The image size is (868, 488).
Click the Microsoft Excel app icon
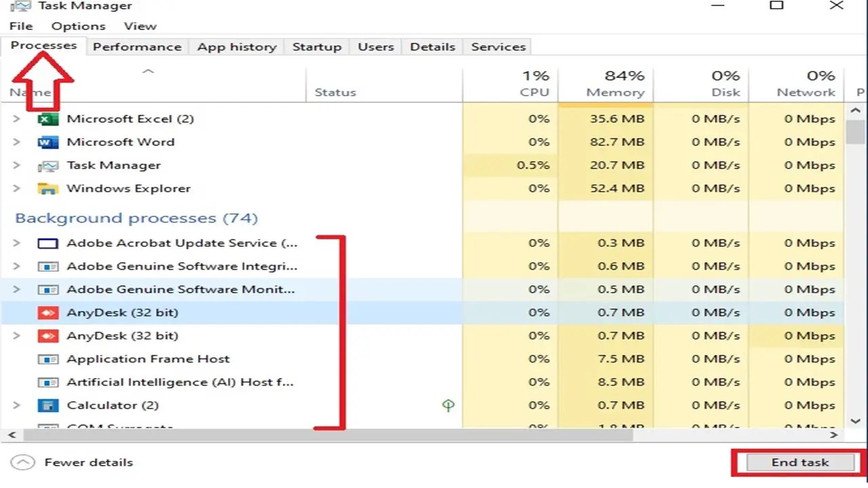tap(47, 119)
